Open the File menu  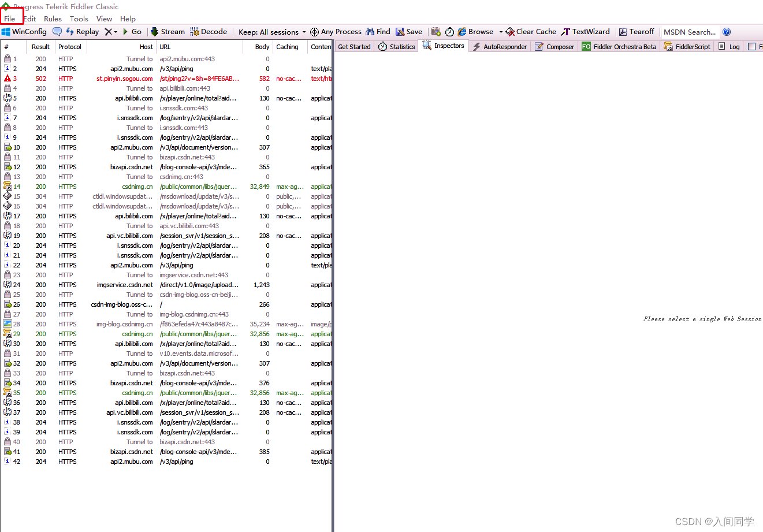tap(10, 18)
